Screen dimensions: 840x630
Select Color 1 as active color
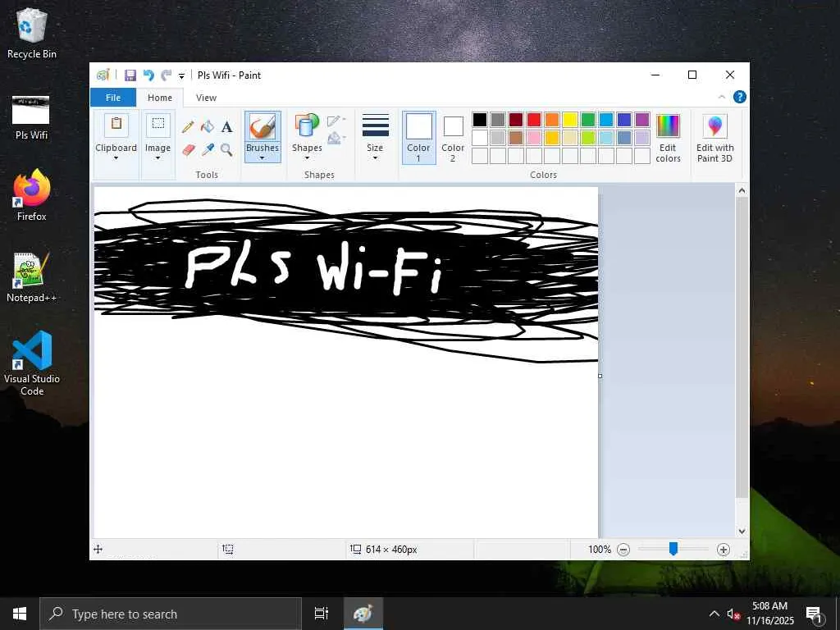point(418,138)
